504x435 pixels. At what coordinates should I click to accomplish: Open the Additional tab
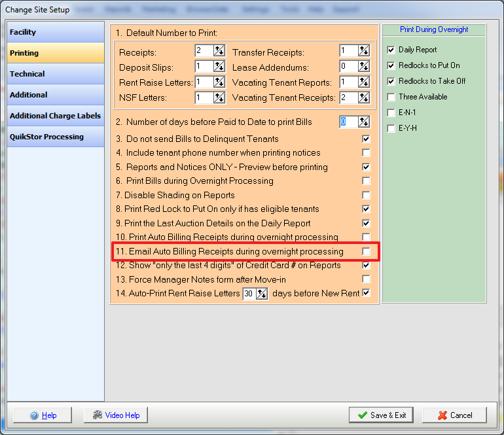click(x=56, y=95)
